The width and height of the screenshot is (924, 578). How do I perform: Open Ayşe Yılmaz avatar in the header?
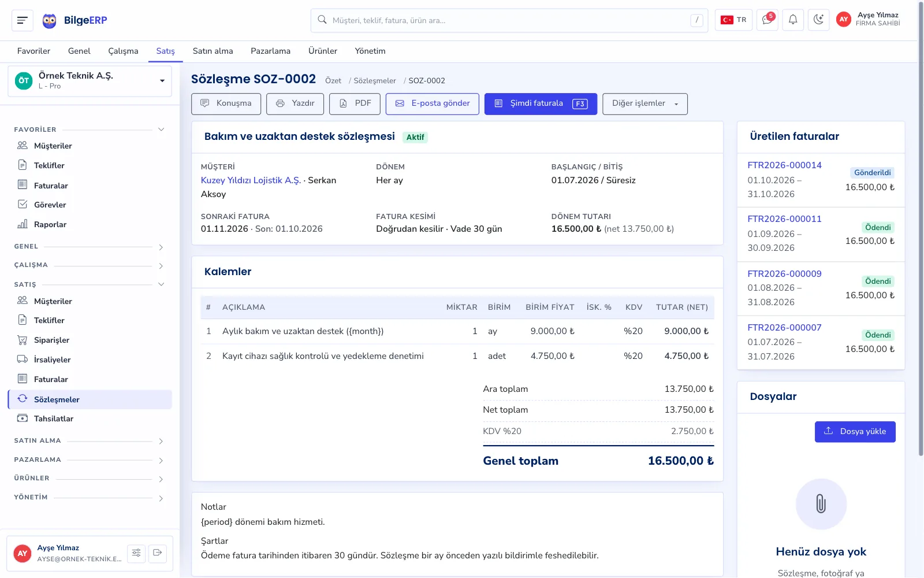pyautogui.click(x=844, y=20)
